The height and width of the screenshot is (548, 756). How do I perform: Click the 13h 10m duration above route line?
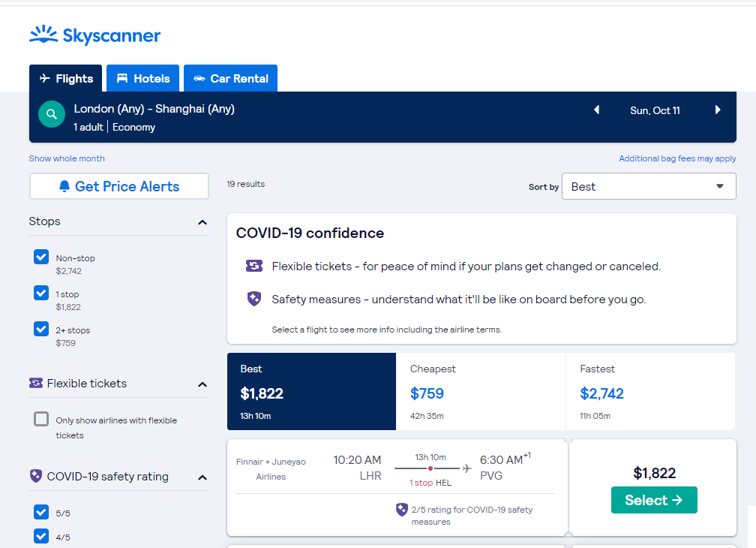430,457
